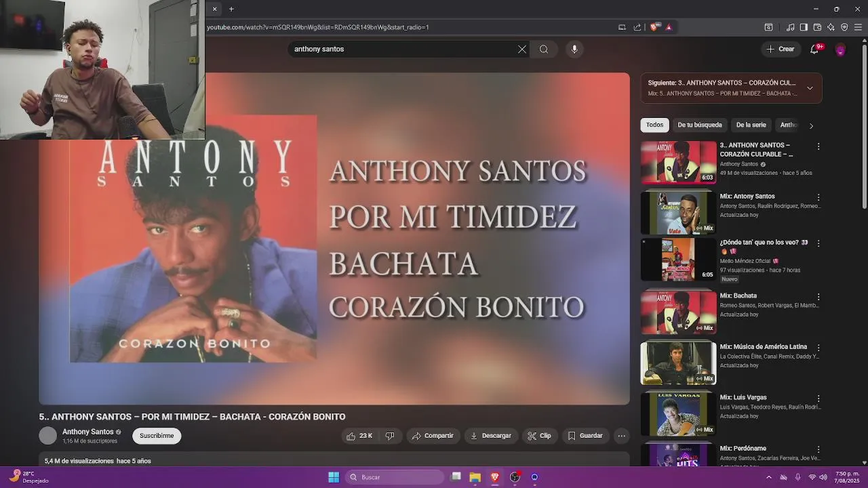Select the Todos filter chip
Screen dimensions: 868x488
pos(654,125)
